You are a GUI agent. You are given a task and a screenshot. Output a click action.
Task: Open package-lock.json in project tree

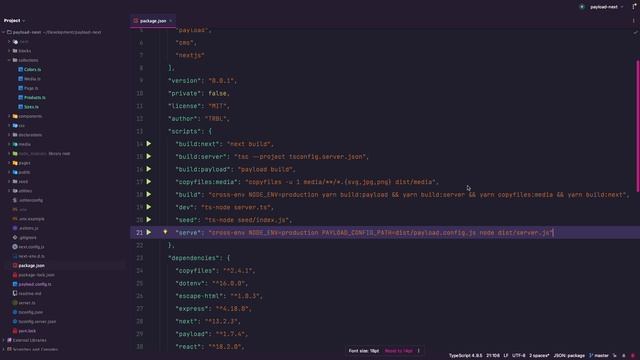pos(36,275)
